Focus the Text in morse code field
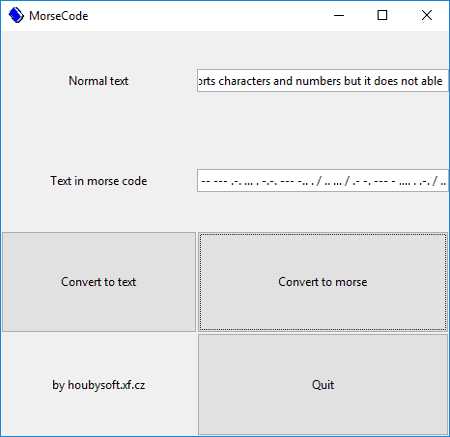The width and height of the screenshot is (450, 437). 323,181
